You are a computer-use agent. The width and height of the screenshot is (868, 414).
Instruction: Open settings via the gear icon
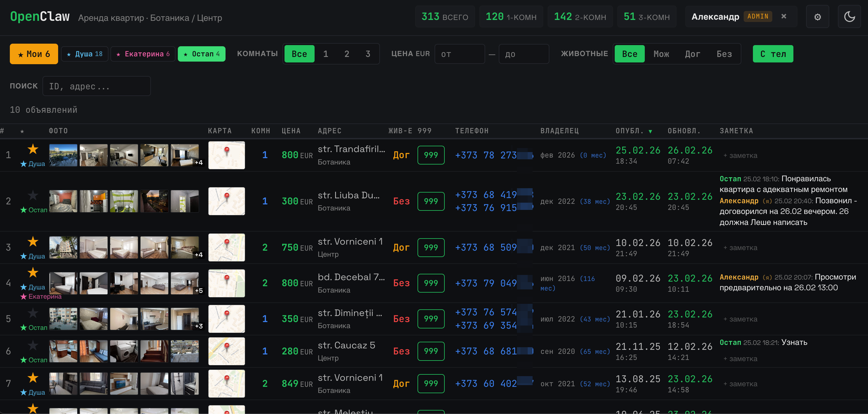coord(817,16)
